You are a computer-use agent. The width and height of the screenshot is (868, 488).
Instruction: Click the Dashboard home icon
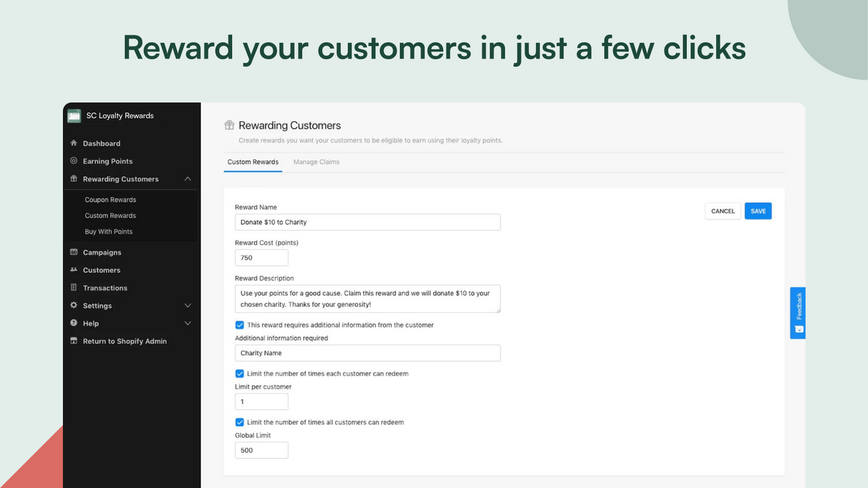click(74, 143)
